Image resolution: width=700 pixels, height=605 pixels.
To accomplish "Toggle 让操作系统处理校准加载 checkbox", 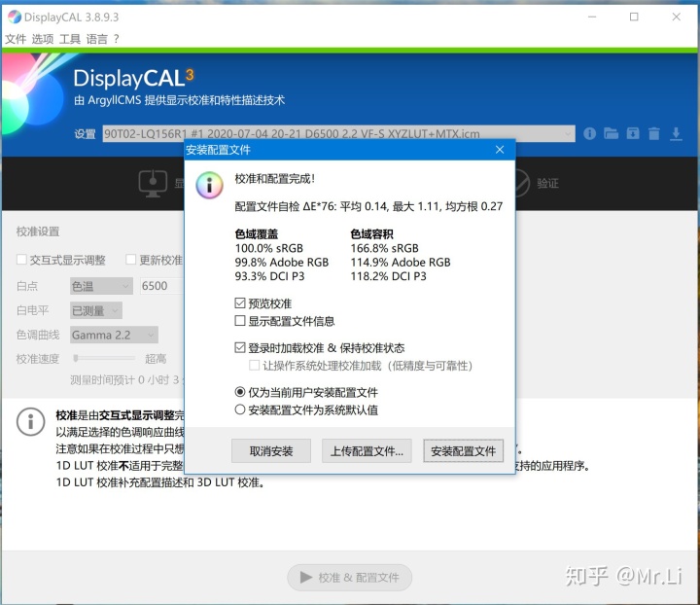I will tap(255, 366).
